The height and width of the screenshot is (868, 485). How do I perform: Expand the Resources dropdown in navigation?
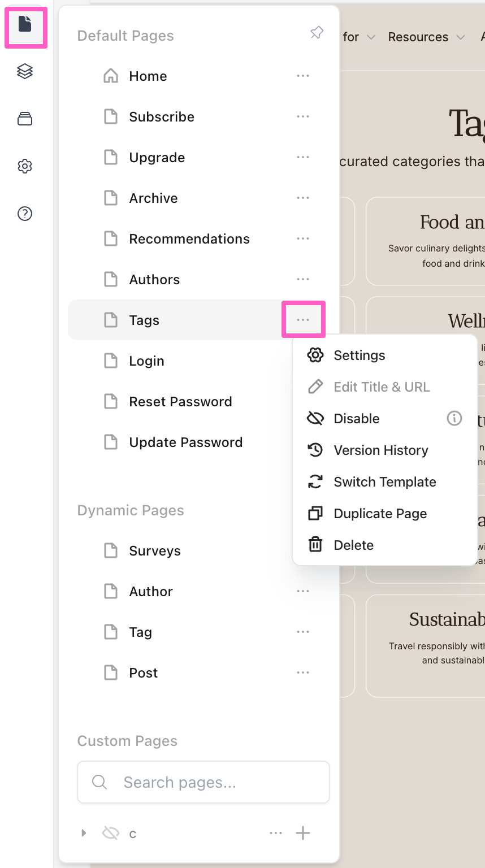click(426, 37)
